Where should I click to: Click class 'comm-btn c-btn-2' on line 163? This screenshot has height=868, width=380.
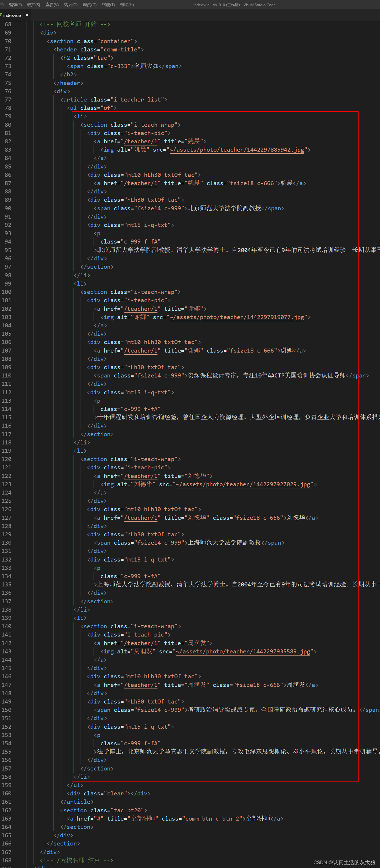213,818
